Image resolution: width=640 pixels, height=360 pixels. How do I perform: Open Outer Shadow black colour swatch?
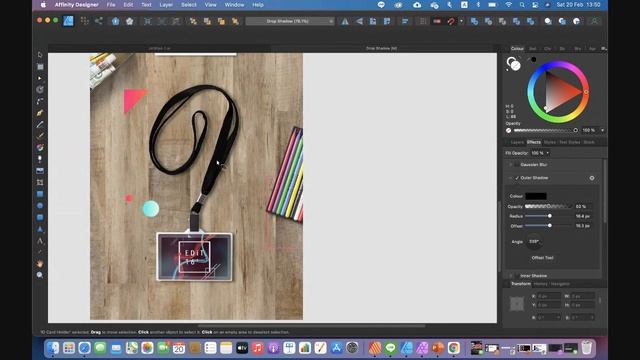(x=536, y=196)
